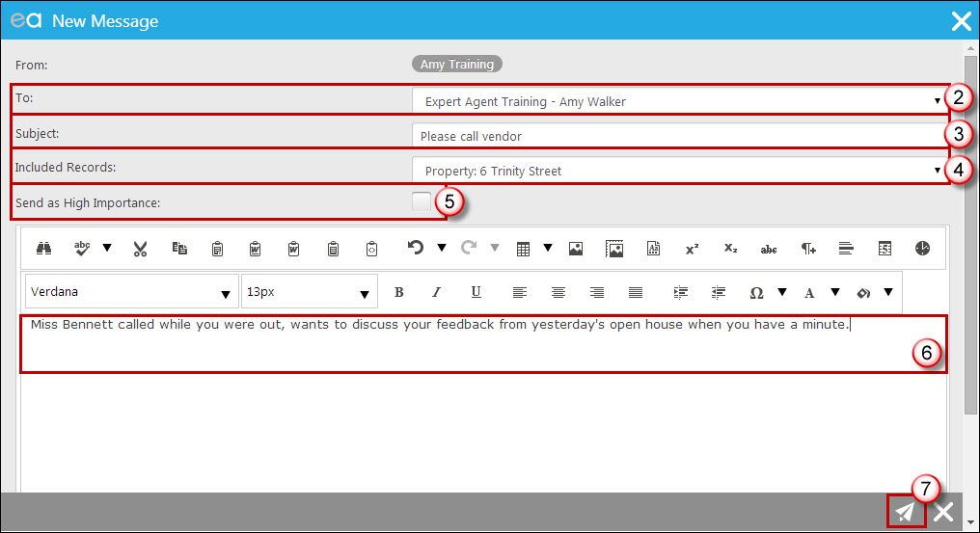980x533 pixels.
Task: Click the scrollbar up arrow
Action: (970, 48)
